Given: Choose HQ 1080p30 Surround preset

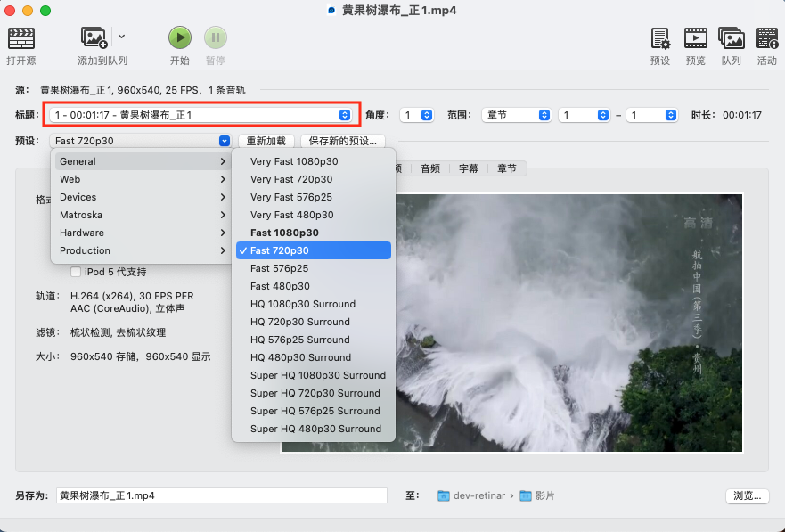Looking at the screenshot, I should pos(314,304).
